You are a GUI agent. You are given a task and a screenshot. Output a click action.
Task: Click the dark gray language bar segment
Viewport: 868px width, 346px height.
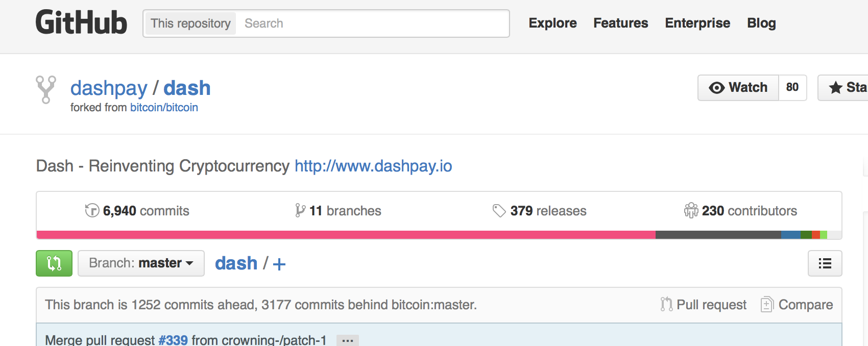pos(718,235)
